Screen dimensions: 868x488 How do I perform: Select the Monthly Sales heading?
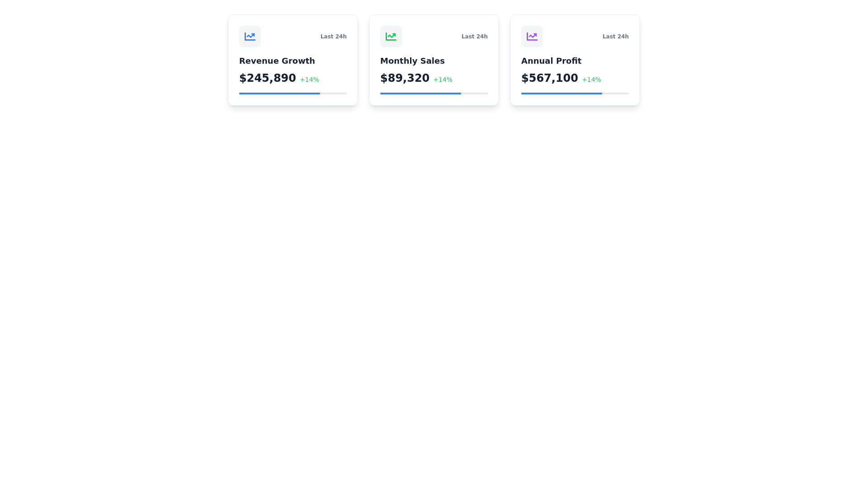(x=413, y=61)
